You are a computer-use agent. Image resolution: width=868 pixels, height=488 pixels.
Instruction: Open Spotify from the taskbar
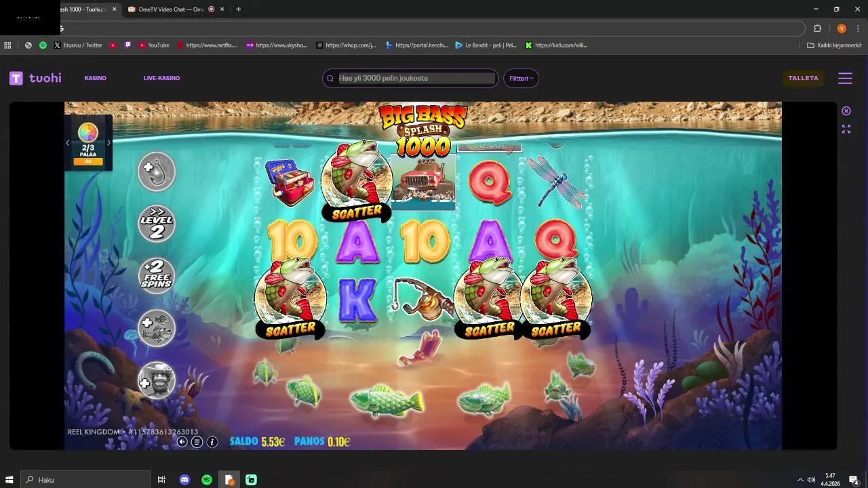pos(207,480)
